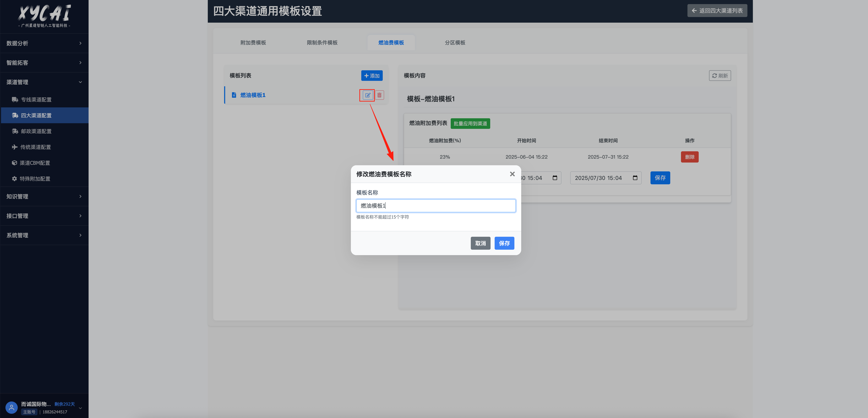868x418 pixels.
Task: Click the red 删除 button
Action: (689, 157)
